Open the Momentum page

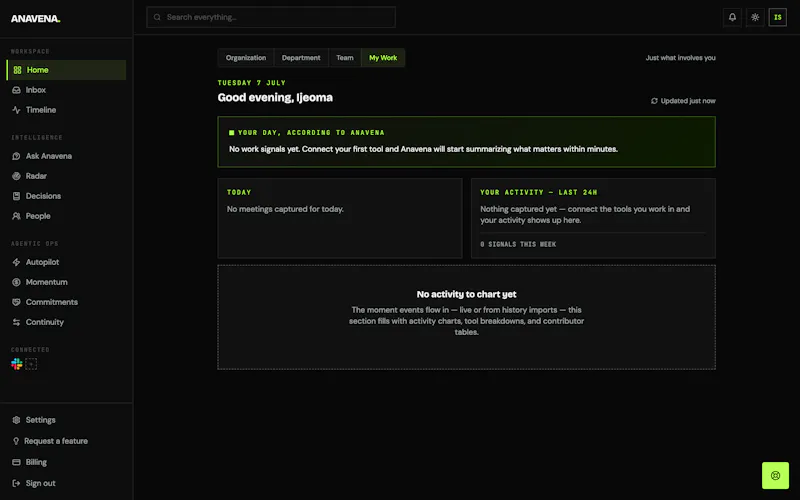point(66,282)
